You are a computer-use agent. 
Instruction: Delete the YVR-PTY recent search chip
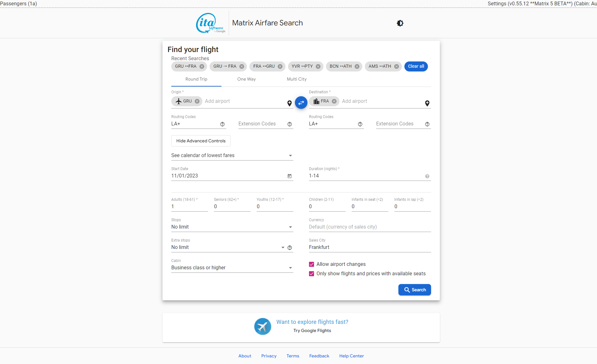coord(318,66)
